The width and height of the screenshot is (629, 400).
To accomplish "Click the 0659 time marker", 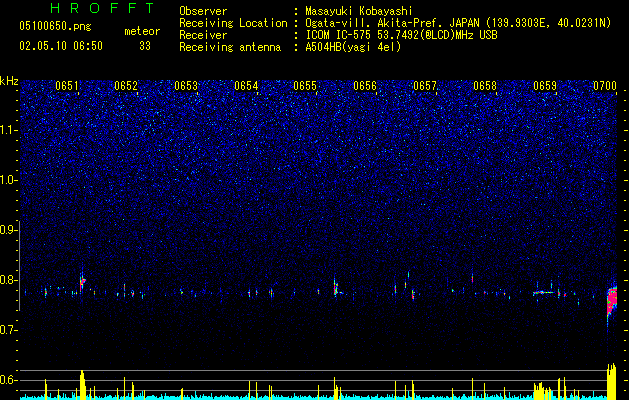I will pyautogui.click(x=545, y=86).
